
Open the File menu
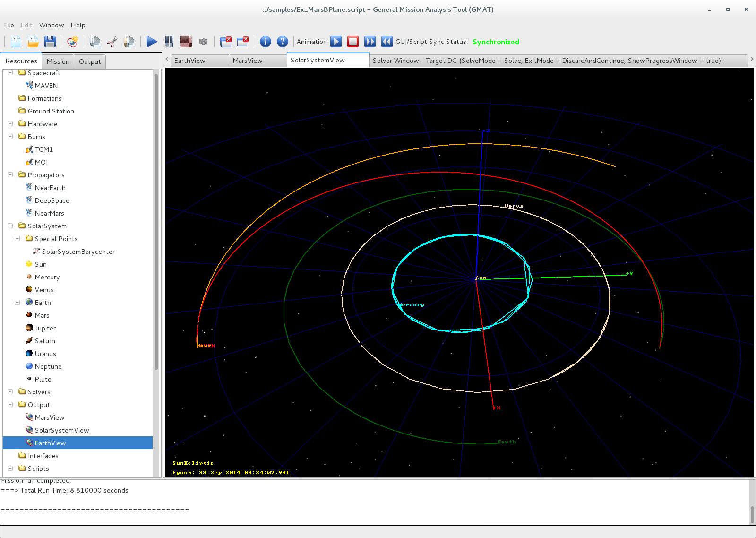click(x=9, y=25)
